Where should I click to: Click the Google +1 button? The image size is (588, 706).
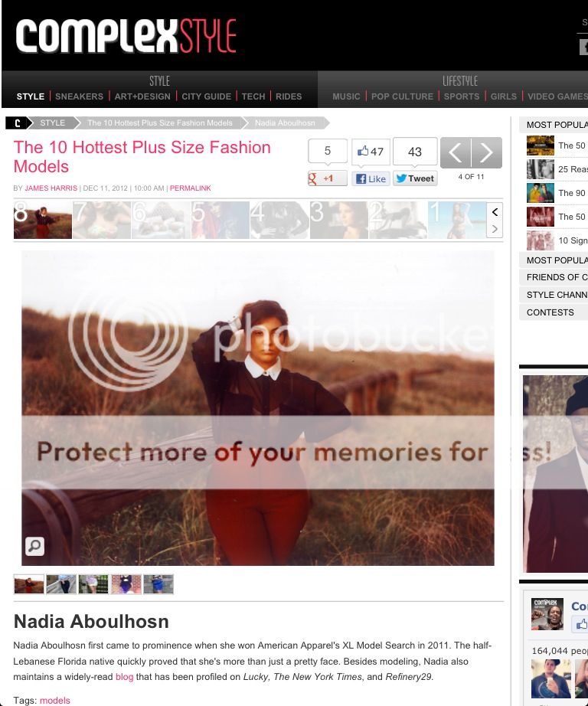(328, 178)
